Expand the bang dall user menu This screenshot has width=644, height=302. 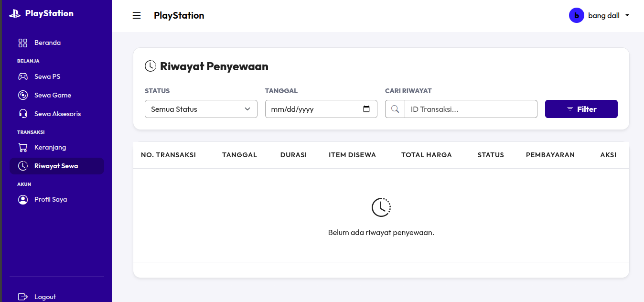click(x=599, y=15)
